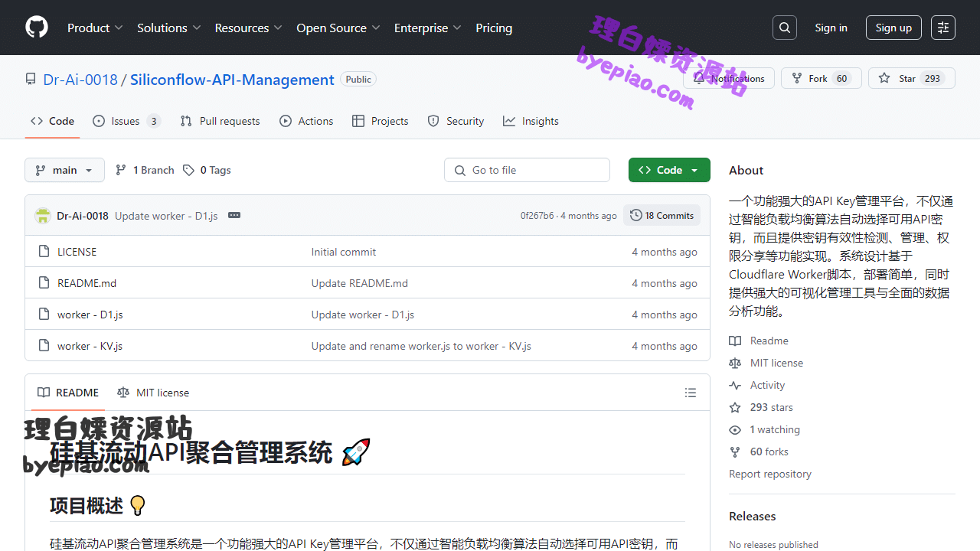Click the file icon beside worker - D1.js
Viewport: 980px width, 551px height.
tap(44, 315)
